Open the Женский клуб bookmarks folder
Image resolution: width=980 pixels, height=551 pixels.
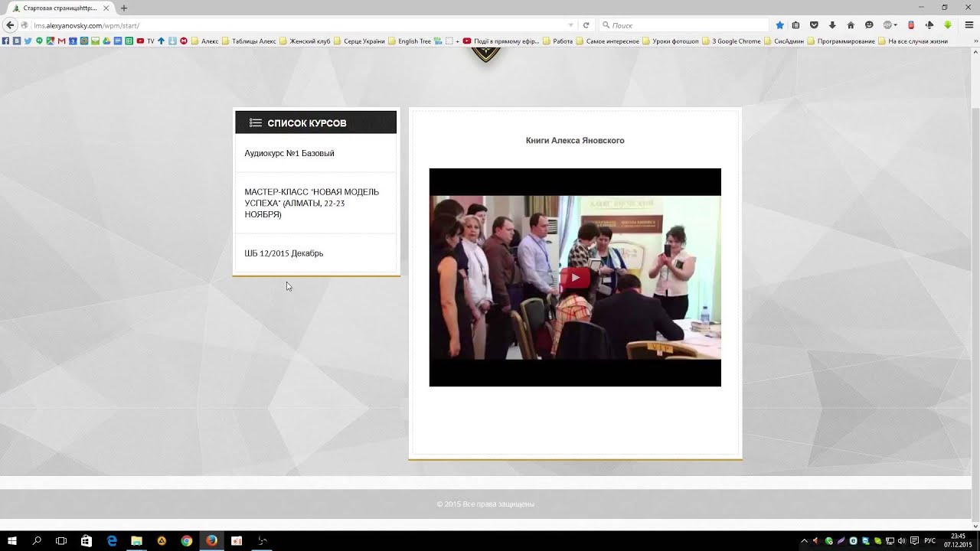click(x=305, y=41)
